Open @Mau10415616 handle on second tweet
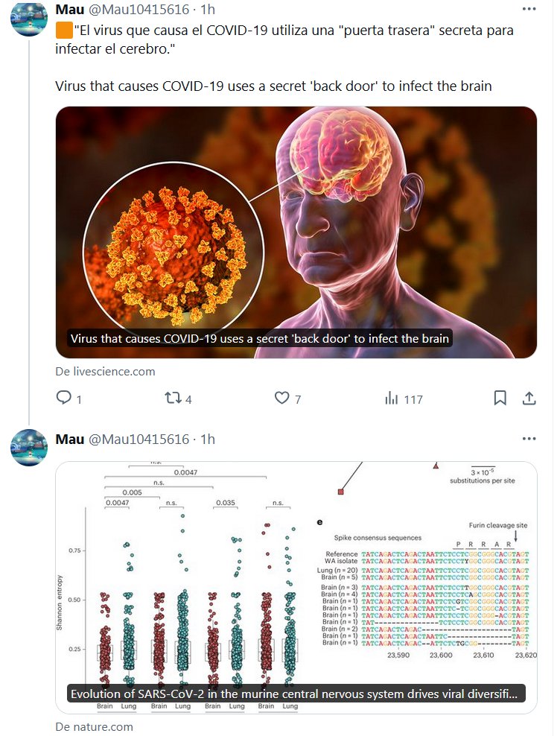 coord(139,439)
